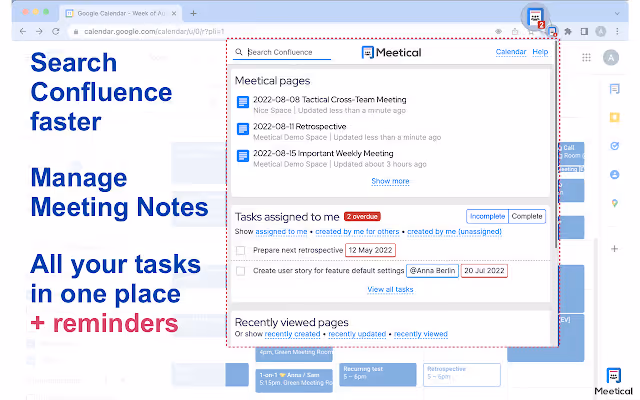
Task: Click the browser back arrow
Action: click(23, 31)
